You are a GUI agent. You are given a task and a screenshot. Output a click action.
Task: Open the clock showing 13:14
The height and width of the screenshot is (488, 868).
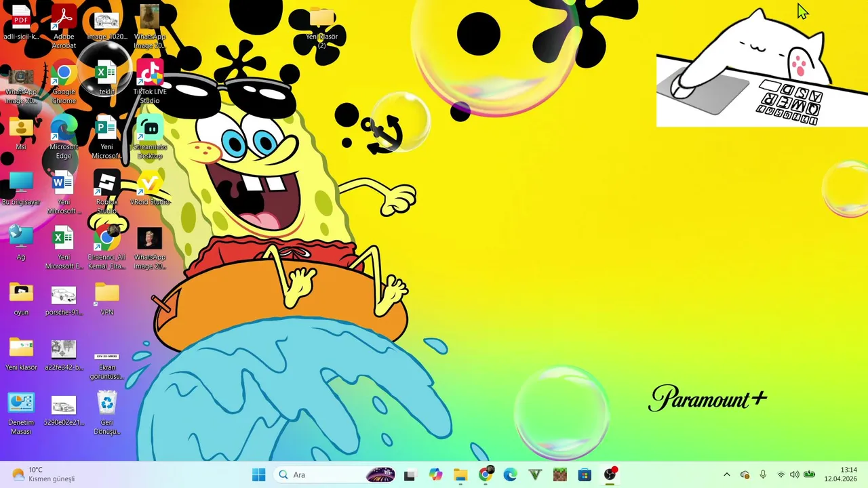(841, 474)
